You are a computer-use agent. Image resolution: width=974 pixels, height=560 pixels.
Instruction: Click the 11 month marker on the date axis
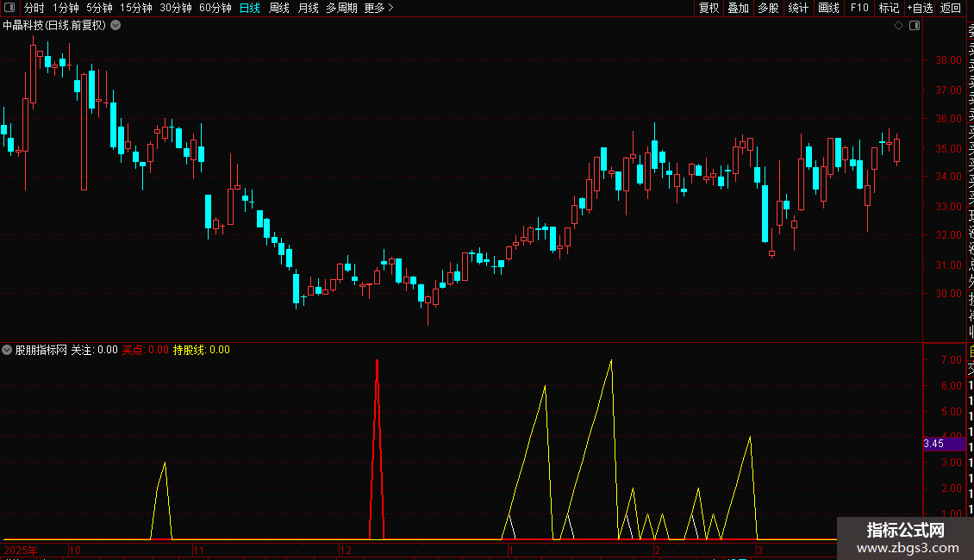[198, 550]
